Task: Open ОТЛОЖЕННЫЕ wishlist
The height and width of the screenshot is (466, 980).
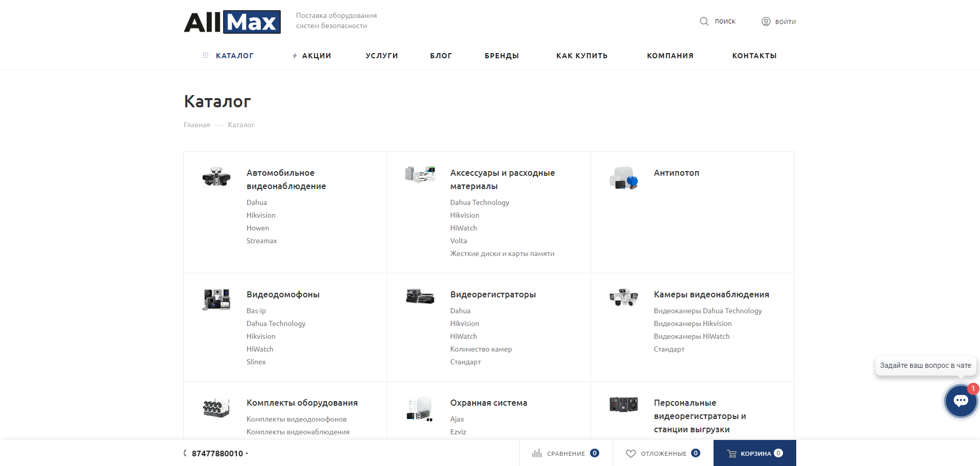Action: pyautogui.click(x=664, y=453)
